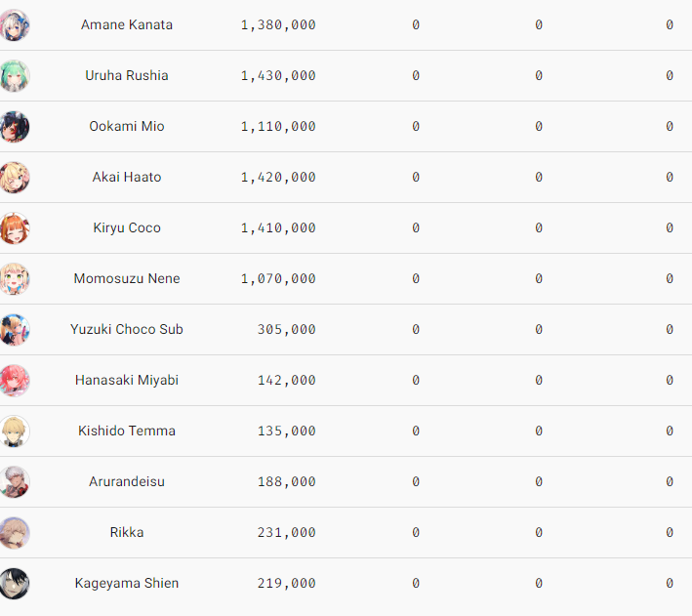Click Uruha Rushia's avatar icon
The height and width of the screenshot is (616, 692).
15,76
